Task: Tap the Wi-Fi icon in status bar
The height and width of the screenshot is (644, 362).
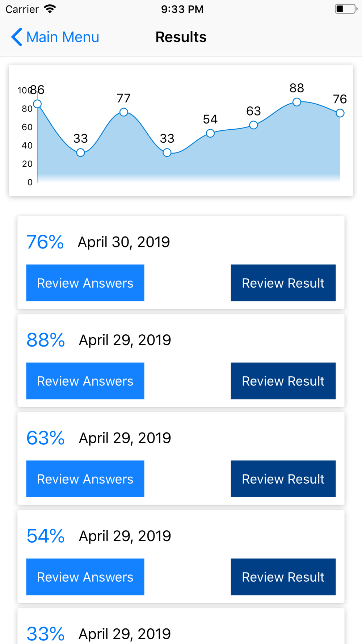Action: [x=50, y=9]
